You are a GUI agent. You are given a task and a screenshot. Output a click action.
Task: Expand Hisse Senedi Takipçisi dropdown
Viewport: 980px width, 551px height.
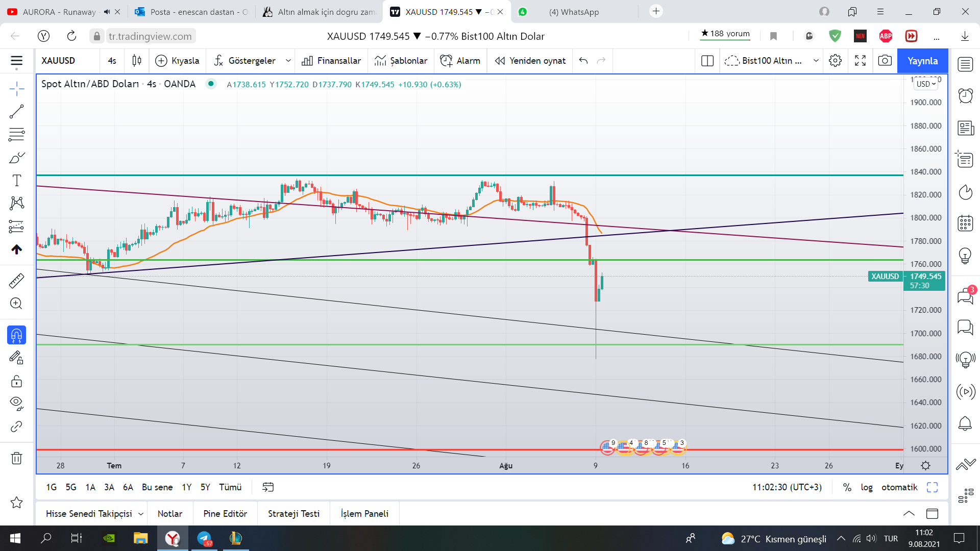(141, 514)
